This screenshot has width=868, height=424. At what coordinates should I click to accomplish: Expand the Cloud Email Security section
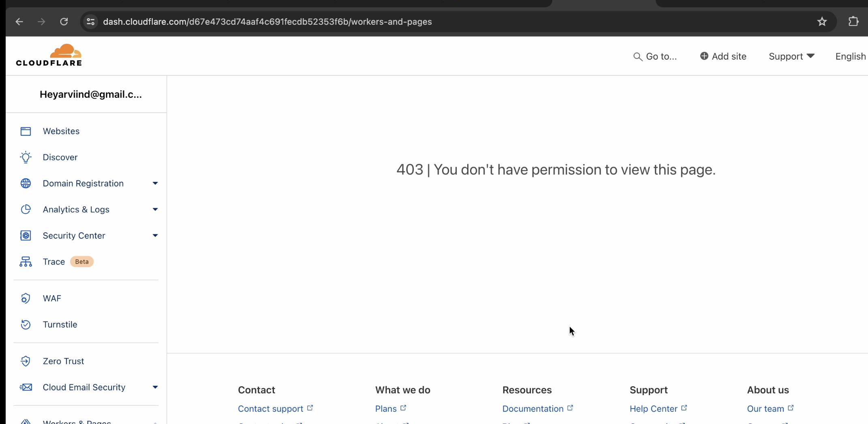click(x=155, y=387)
